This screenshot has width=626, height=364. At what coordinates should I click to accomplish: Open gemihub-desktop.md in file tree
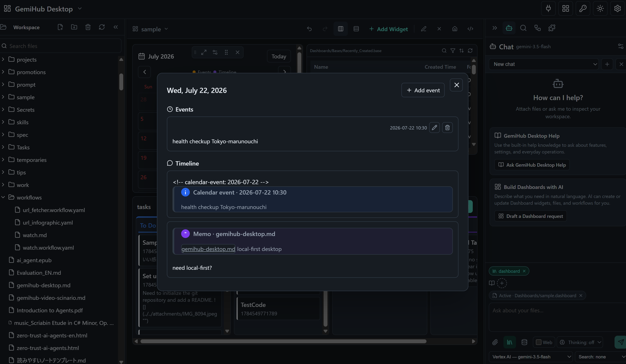(43, 285)
